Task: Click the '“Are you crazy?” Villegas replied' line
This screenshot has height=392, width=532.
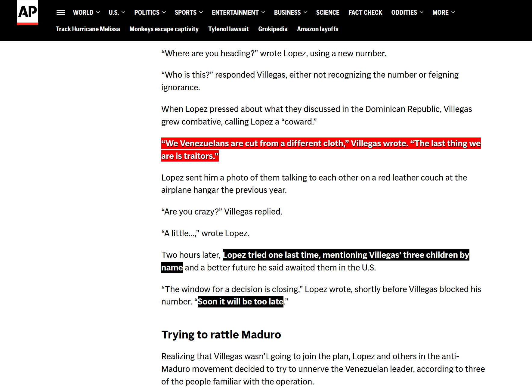Action: pyautogui.click(x=222, y=212)
